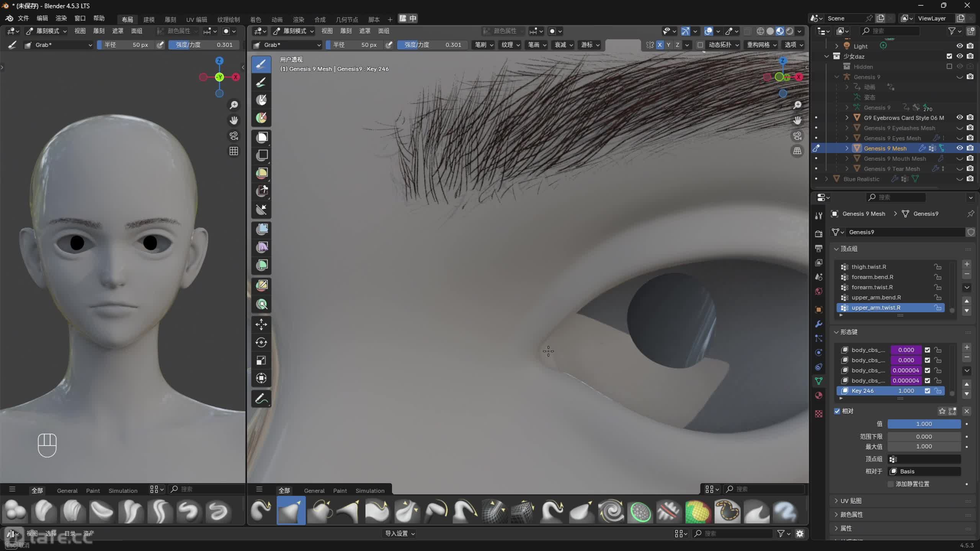Expand Blue Realistic in outliner

826,179
